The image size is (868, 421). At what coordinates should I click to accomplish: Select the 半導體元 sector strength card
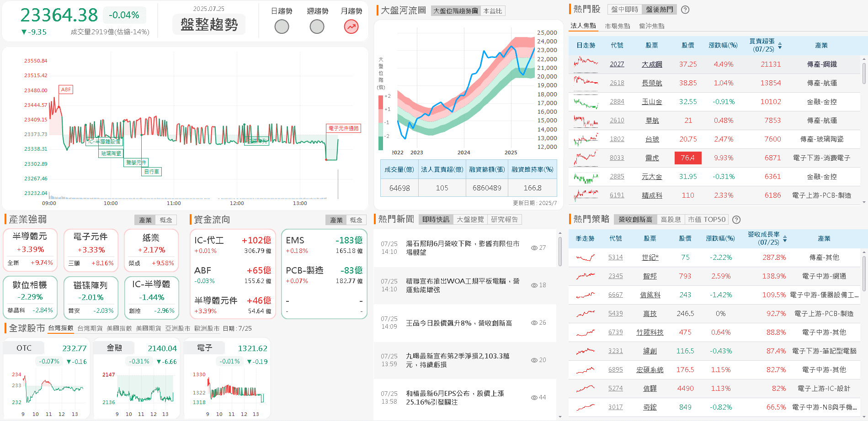point(31,250)
